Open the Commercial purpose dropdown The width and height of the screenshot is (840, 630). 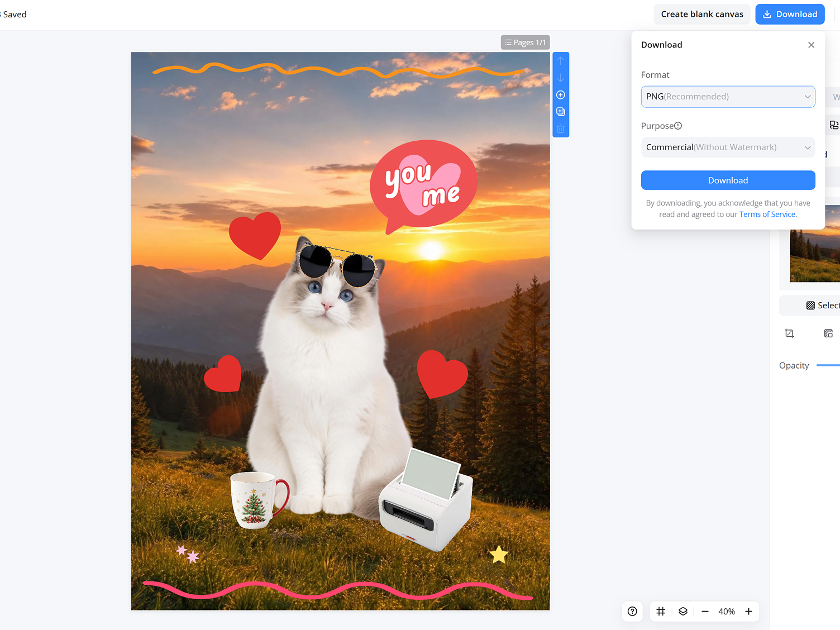tap(728, 147)
